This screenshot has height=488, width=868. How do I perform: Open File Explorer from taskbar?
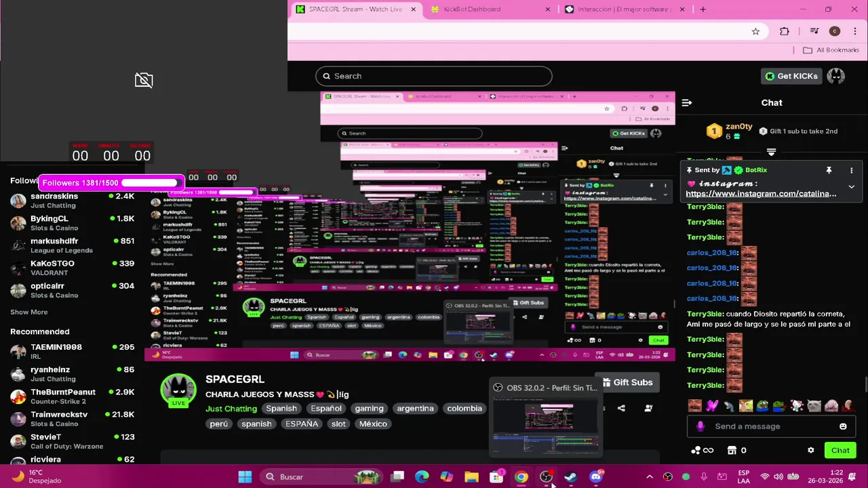pyautogui.click(x=471, y=477)
